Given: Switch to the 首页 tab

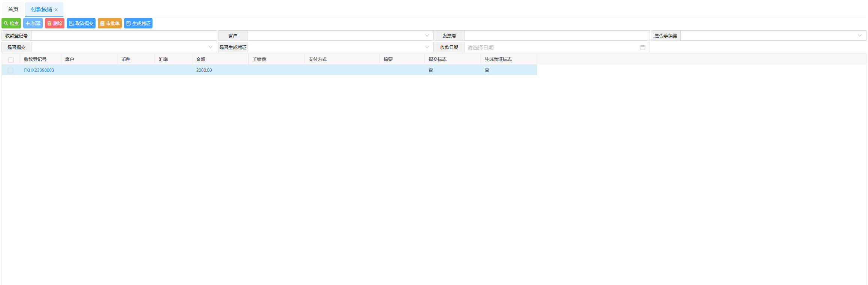Looking at the screenshot, I should pos(13,9).
